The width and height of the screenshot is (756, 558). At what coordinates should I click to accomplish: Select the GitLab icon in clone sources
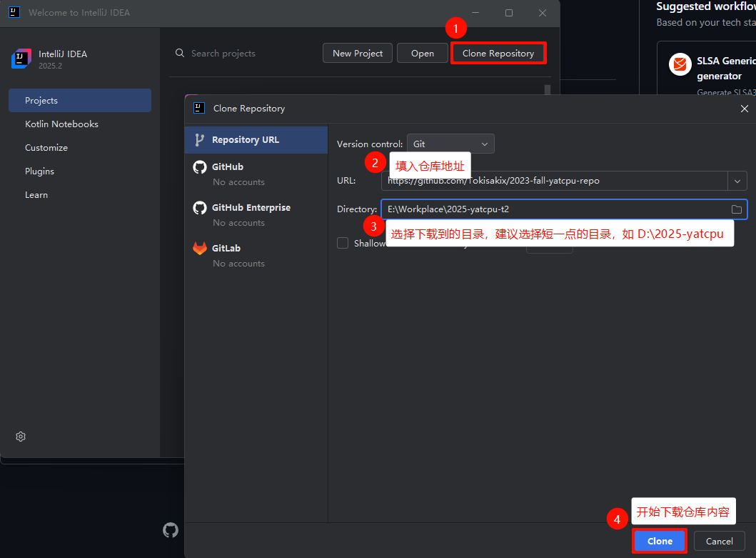(x=200, y=248)
